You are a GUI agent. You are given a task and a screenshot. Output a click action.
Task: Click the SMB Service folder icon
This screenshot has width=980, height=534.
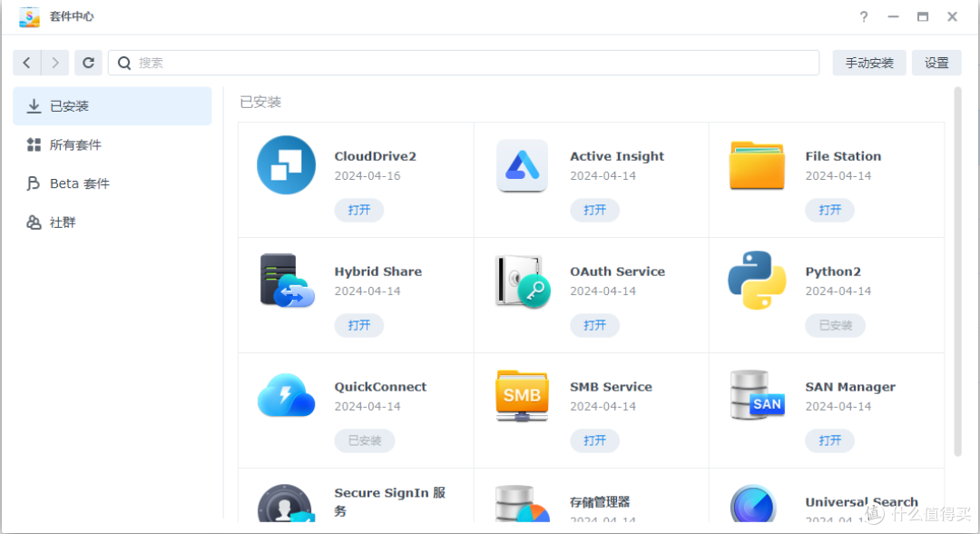[522, 396]
